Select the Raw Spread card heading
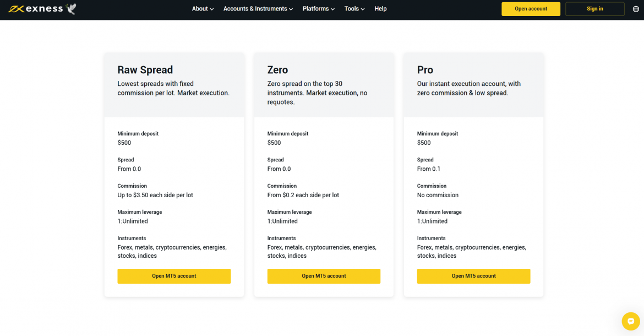Screen dimensions: 644x336 [145, 70]
